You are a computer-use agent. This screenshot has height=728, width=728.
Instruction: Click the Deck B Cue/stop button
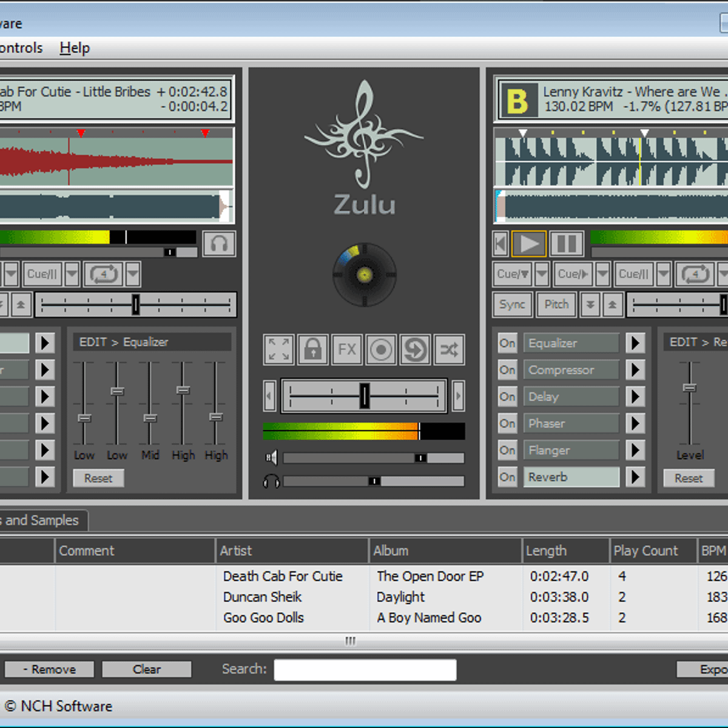coord(513,274)
